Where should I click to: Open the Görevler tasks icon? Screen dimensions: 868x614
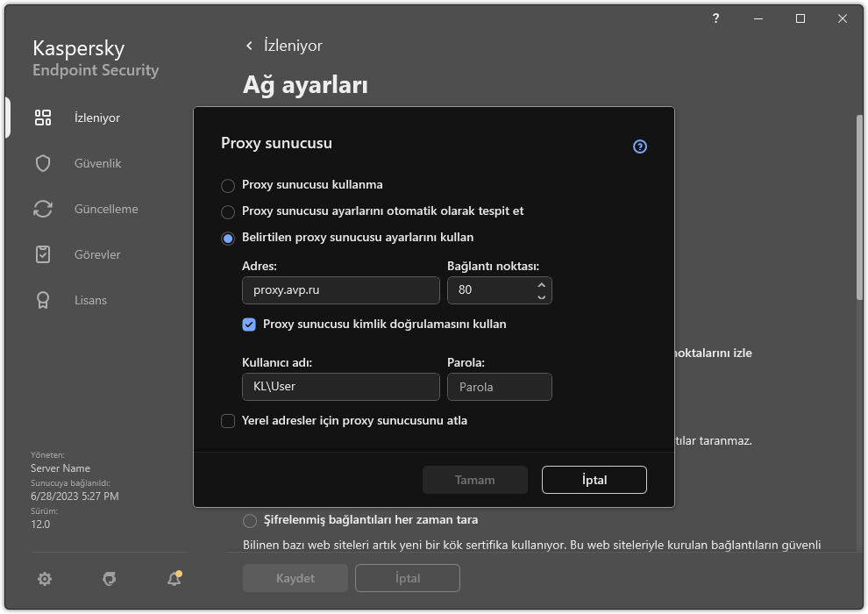pyautogui.click(x=43, y=254)
